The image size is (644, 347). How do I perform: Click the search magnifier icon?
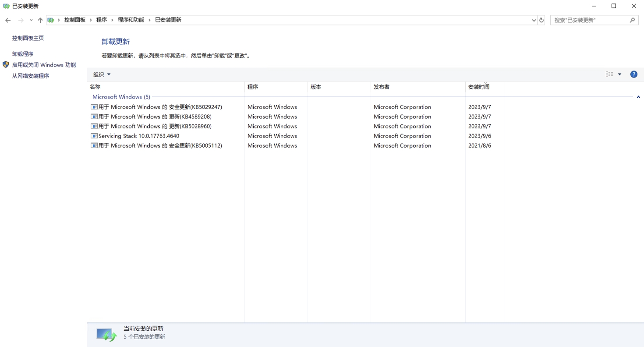point(632,20)
